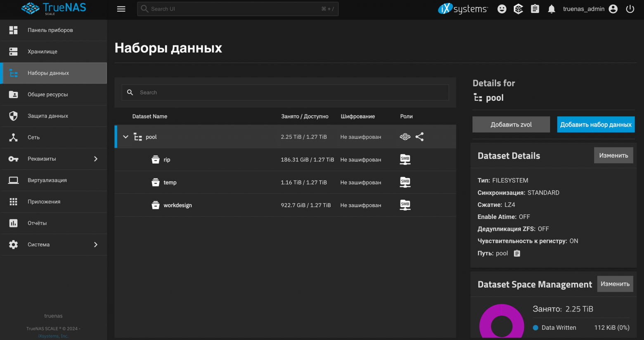The image size is (644, 340).
Task: Click the SMB icon on workdesign row
Action: click(x=405, y=205)
